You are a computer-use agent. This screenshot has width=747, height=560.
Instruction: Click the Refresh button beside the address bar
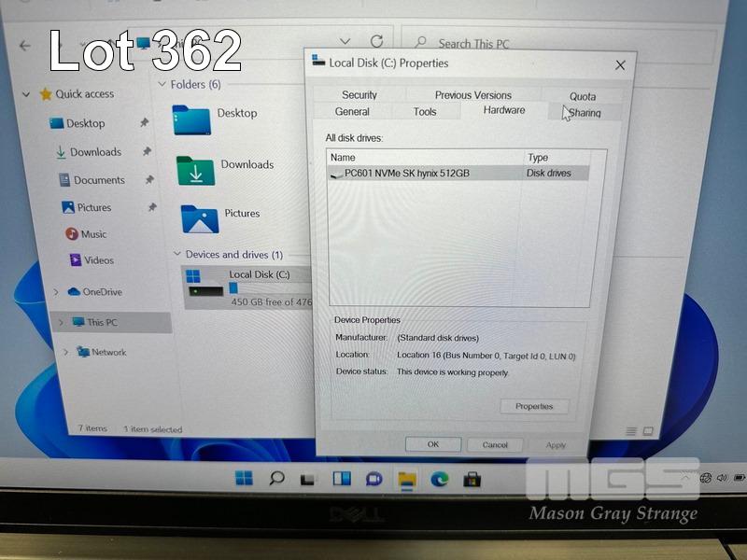tap(376, 42)
